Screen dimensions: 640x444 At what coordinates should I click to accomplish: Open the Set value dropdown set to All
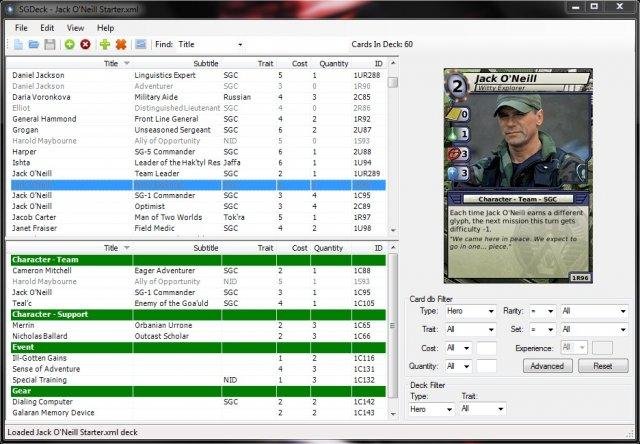(x=594, y=329)
